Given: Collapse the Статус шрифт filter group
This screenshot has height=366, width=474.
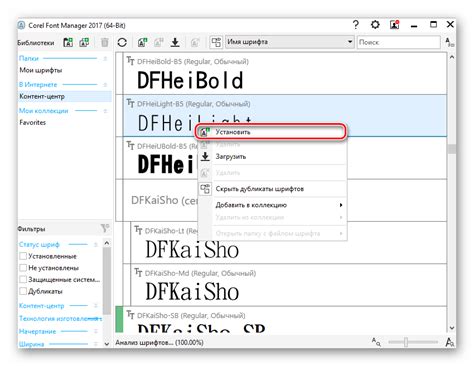Looking at the screenshot, I should click(x=96, y=245).
